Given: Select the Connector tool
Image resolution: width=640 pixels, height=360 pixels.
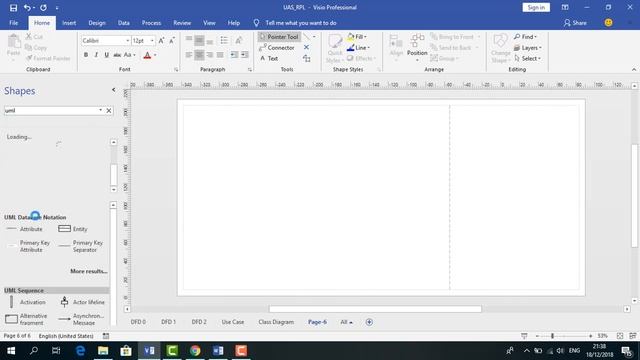Looking at the screenshot, I should [277, 48].
